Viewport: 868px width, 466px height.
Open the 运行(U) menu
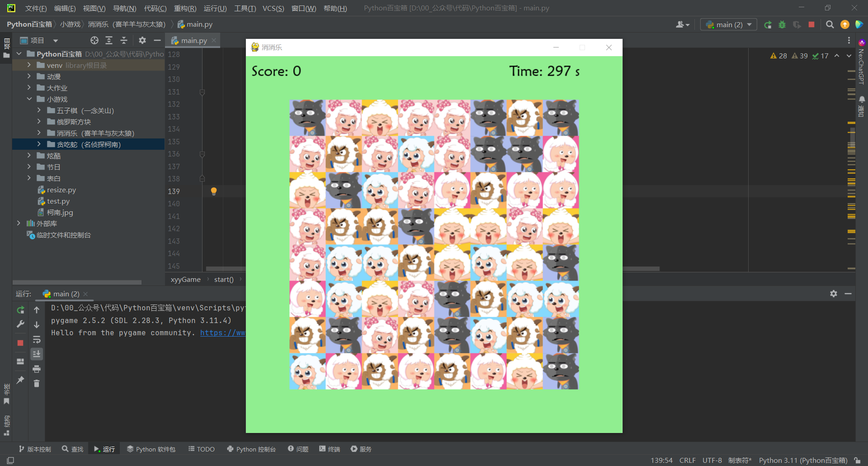[215, 8]
